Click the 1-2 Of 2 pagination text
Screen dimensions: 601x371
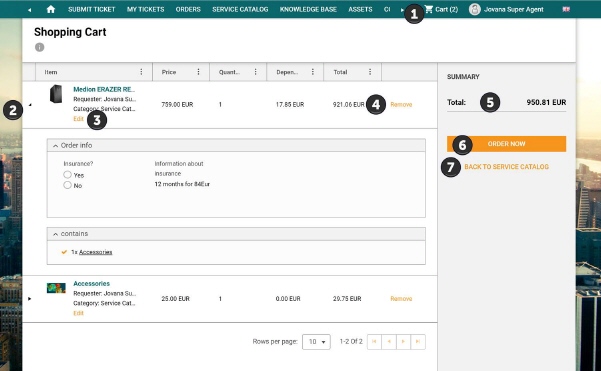(351, 341)
